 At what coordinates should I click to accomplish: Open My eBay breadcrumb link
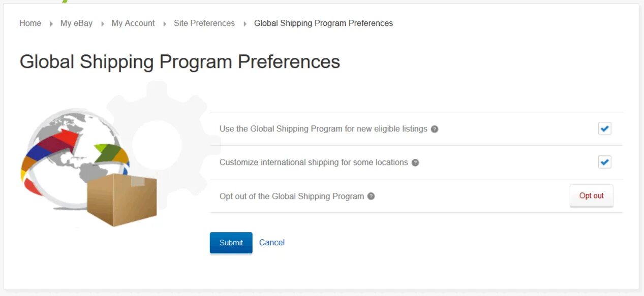tap(76, 23)
